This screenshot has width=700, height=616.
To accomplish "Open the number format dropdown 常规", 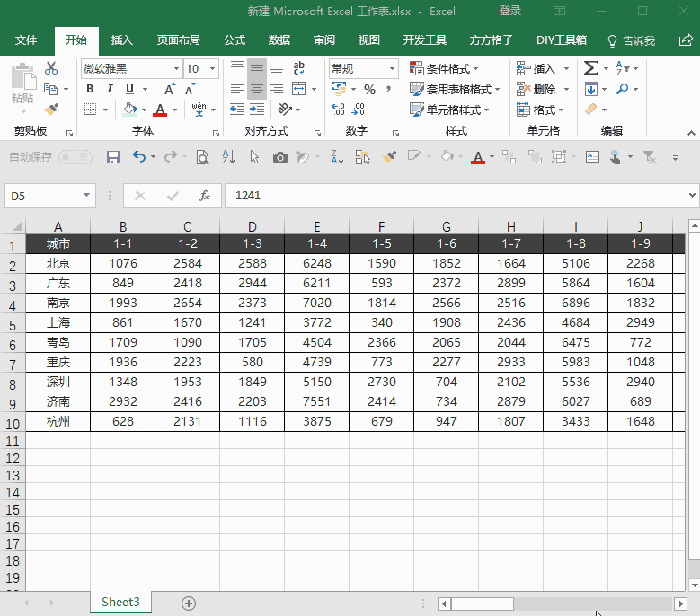I will (392, 68).
